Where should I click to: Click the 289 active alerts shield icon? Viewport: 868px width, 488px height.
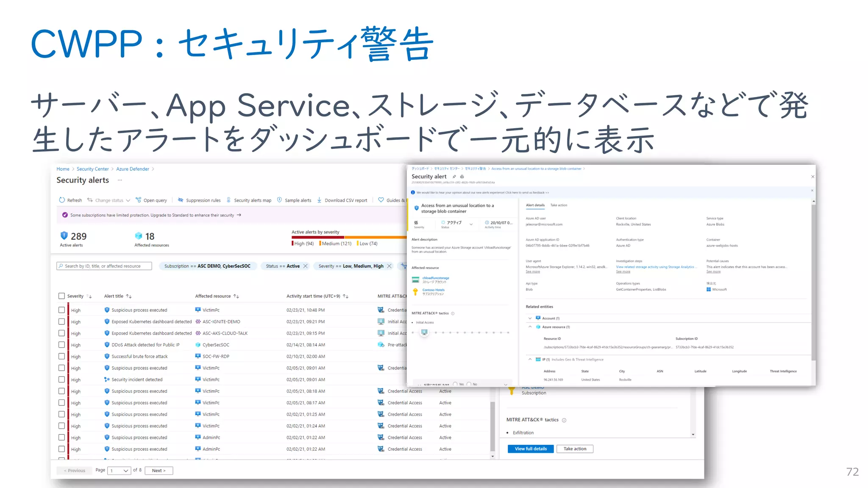point(64,236)
